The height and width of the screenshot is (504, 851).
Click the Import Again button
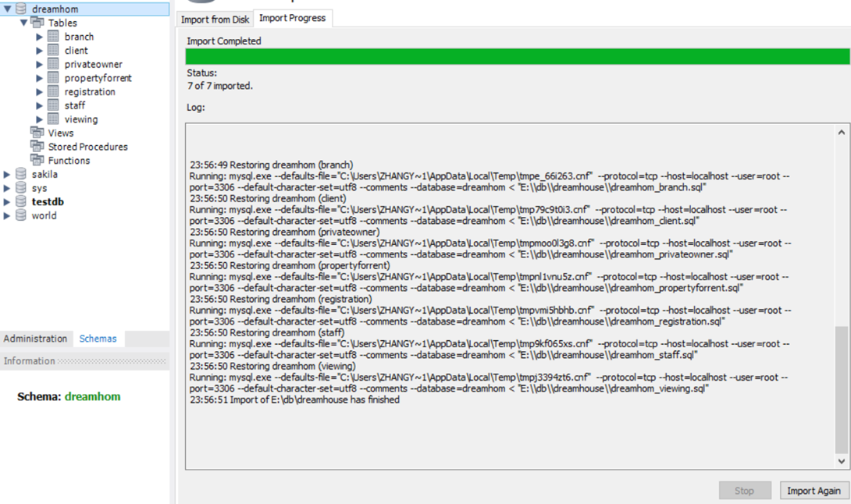tap(814, 491)
